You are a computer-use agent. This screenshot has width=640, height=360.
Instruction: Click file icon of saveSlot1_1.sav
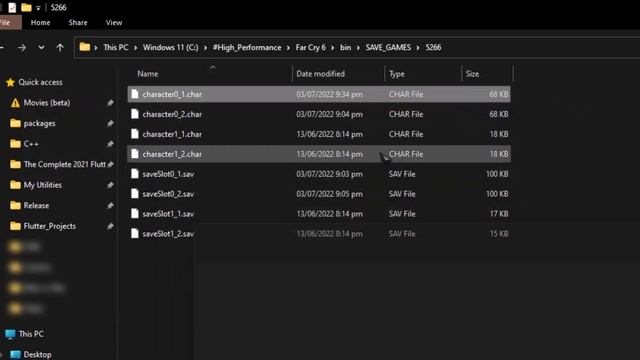[135, 213]
